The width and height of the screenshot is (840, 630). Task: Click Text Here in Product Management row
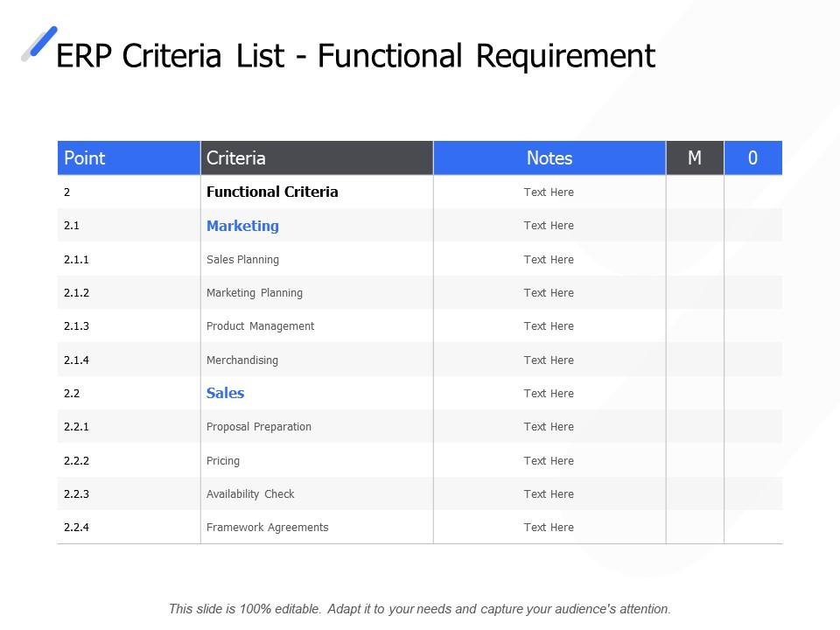pos(549,326)
